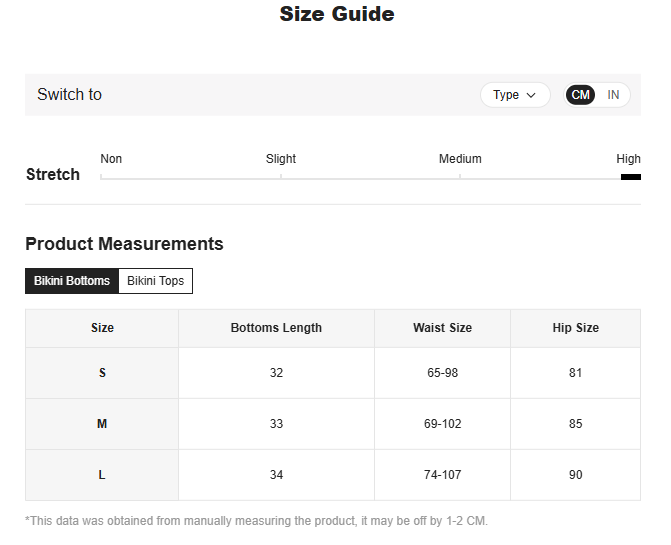Click the chevron arrow beside Type
The height and width of the screenshot is (545, 671).
click(x=531, y=95)
